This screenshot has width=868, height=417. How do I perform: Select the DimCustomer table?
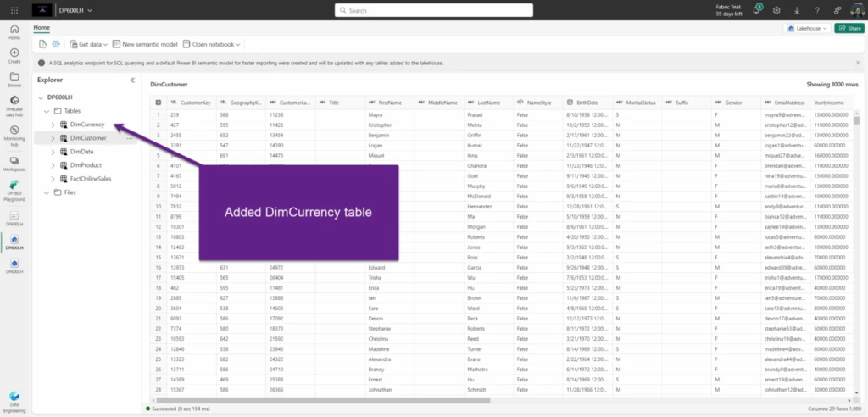click(x=88, y=138)
